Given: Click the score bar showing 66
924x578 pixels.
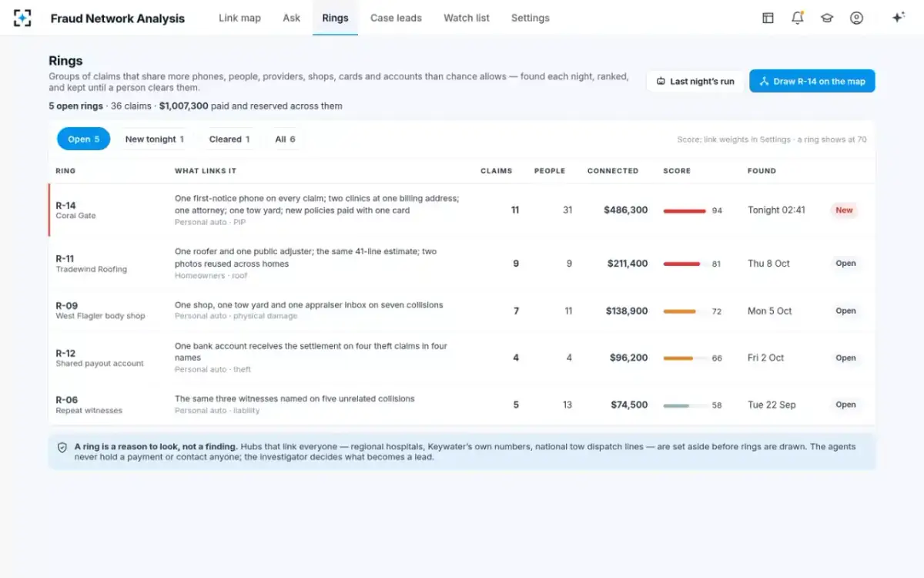Looking at the screenshot, I should pyautogui.click(x=685, y=358).
